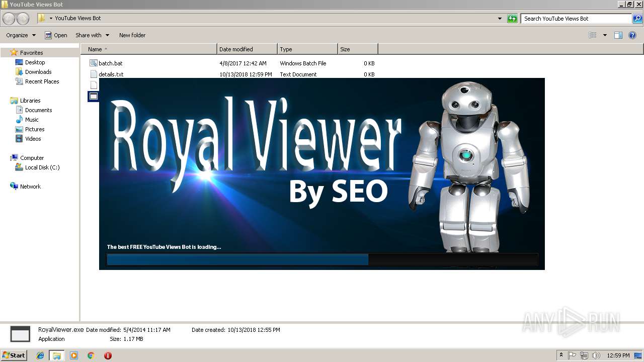Open the Organize menu
Image resolution: width=644 pixels, height=362 pixels.
21,35
